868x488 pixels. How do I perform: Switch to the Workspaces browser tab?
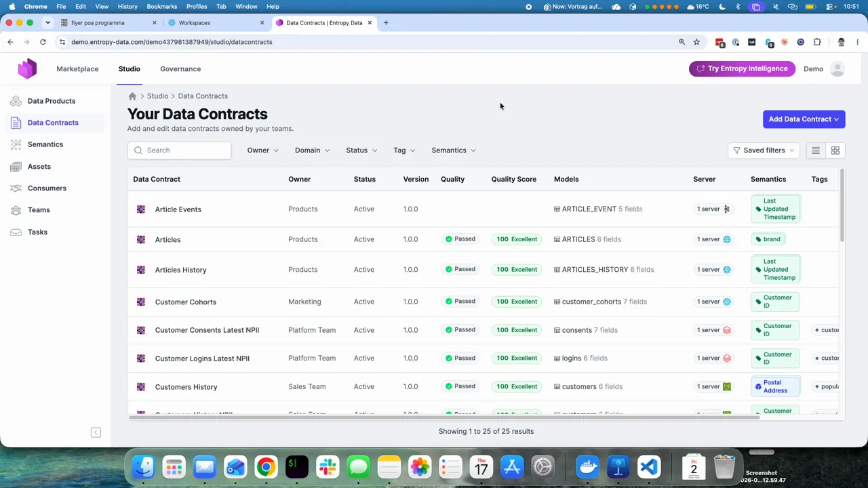coord(217,22)
